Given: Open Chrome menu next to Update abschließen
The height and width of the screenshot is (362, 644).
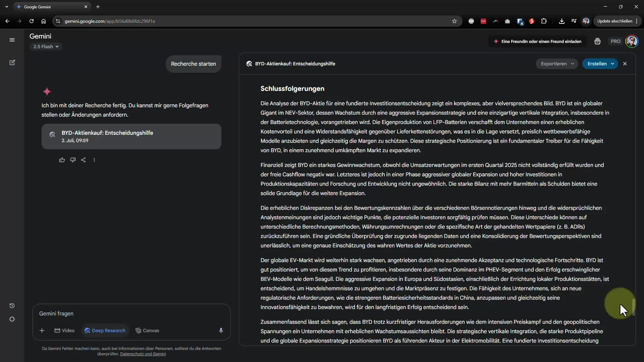Looking at the screenshot, I should point(637,21).
